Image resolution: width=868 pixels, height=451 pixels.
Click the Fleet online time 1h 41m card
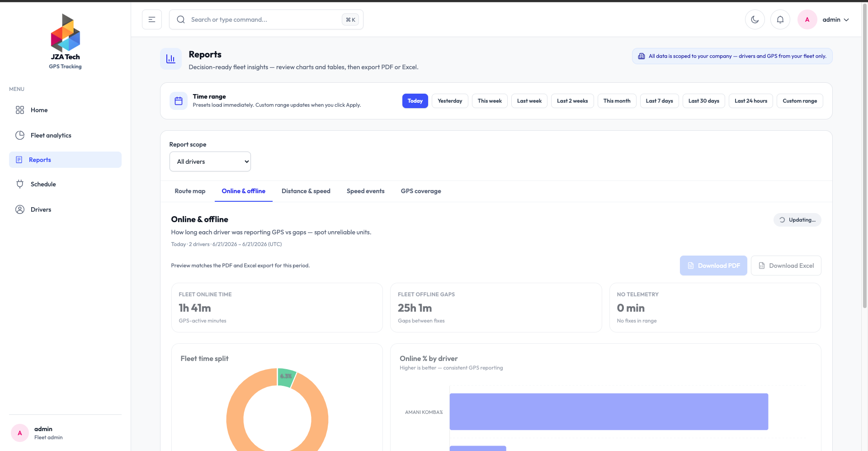coord(277,308)
